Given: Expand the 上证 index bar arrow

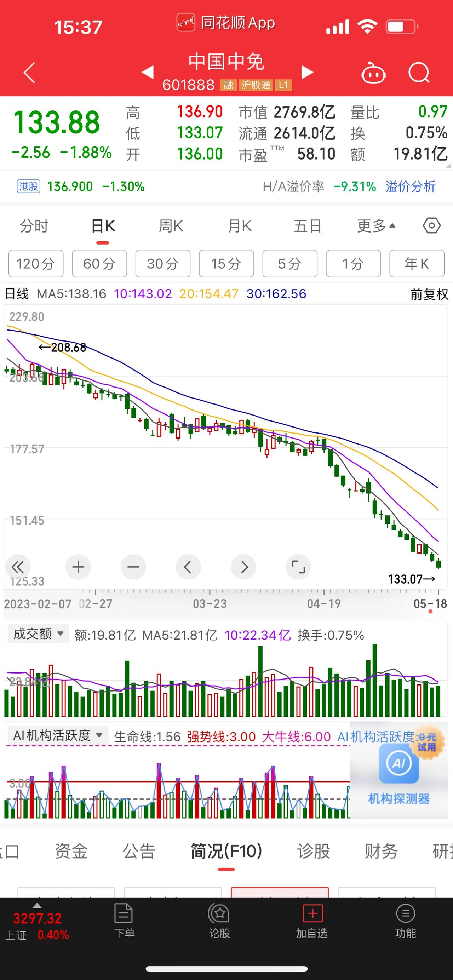Looking at the screenshot, I should pos(37,905).
